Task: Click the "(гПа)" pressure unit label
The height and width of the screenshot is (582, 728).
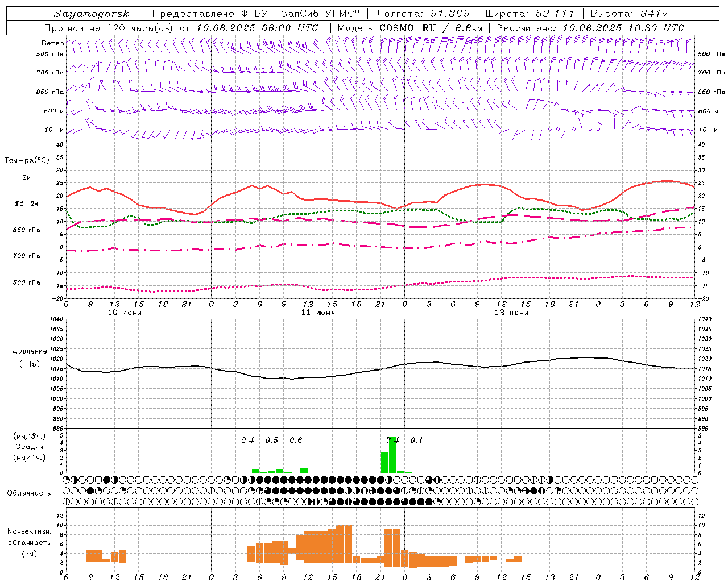Action: pos(30,364)
